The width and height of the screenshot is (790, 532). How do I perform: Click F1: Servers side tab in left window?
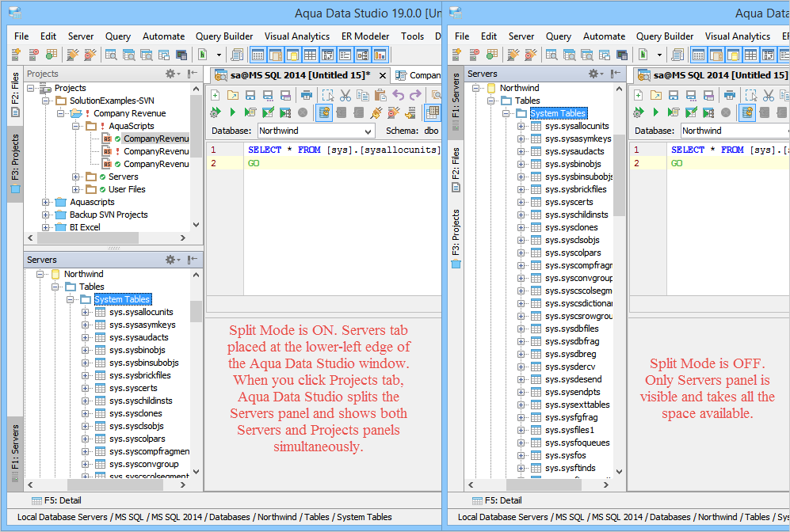[x=15, y=455]
